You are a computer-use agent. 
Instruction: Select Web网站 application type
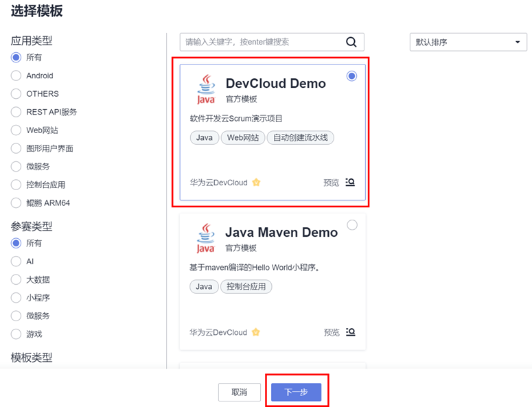[x=16, y=130]
